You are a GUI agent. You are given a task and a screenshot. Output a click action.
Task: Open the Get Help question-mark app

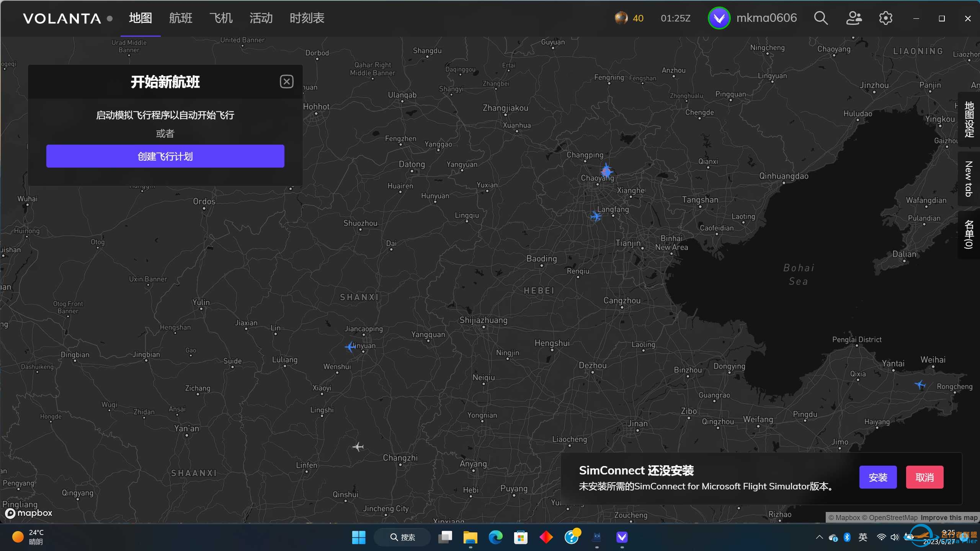point(572,537)
